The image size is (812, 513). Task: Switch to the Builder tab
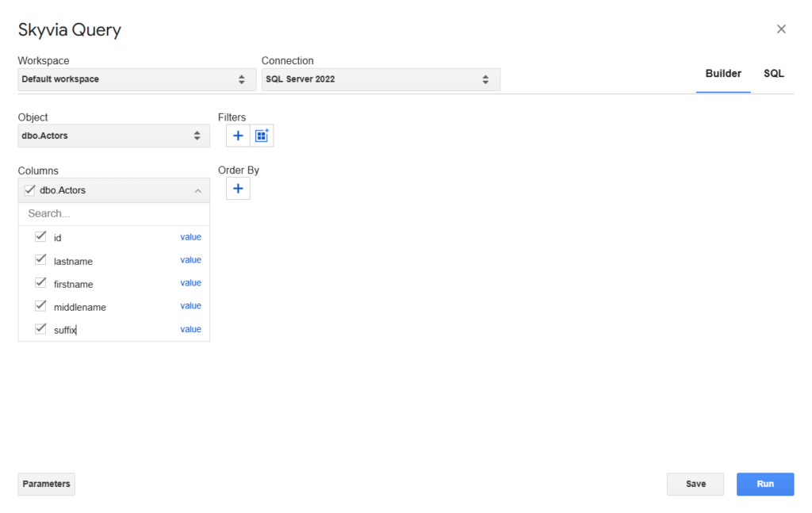[x=723, y=74]
